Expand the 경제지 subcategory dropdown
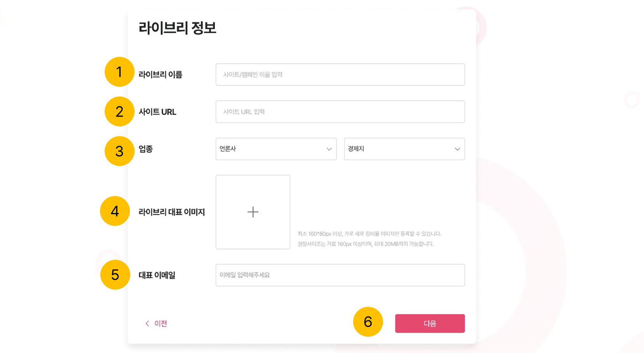 (x=404, y=149)
